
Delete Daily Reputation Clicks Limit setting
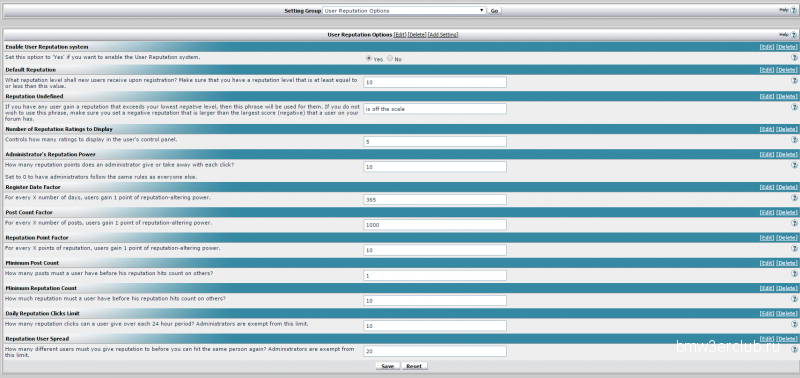786,314
